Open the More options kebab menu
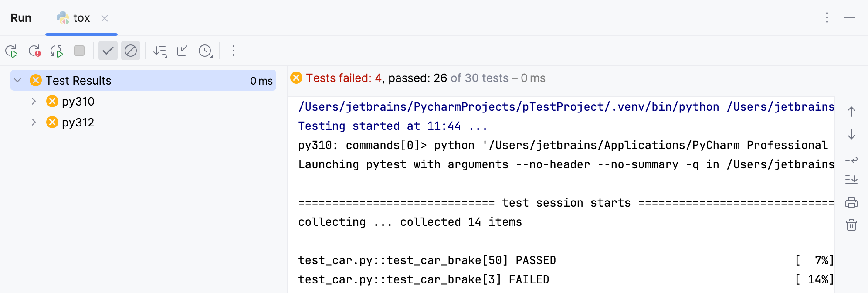The width and height of the screenshot is (868, 293). point(234,51)
